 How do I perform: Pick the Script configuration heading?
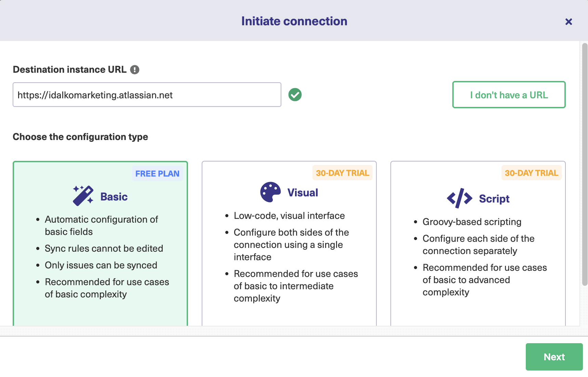pos(494,199)
